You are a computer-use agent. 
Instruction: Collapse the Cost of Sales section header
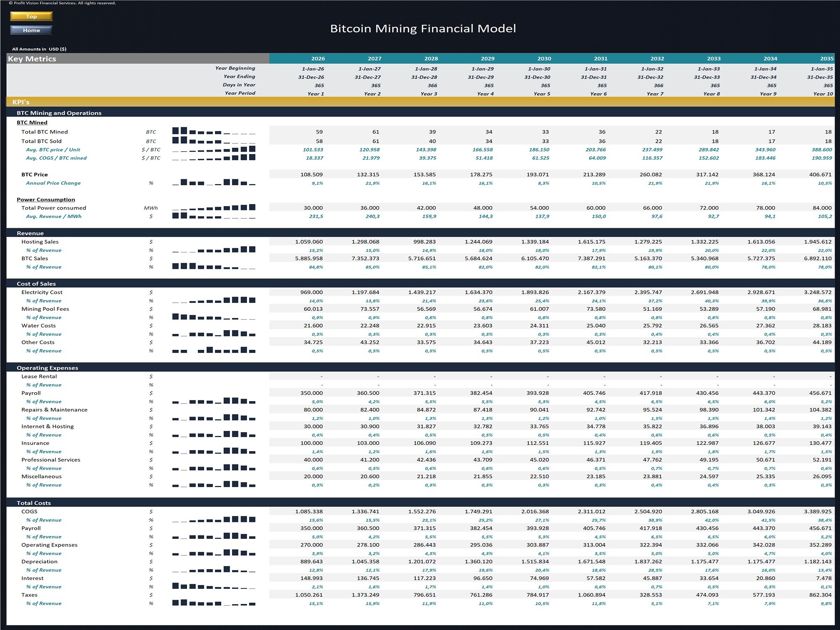point(37,283)
